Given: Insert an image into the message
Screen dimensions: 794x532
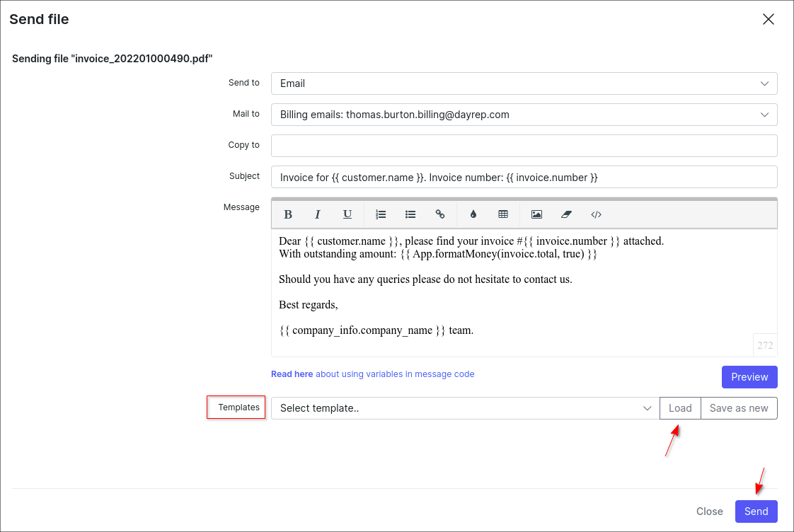Looking at the screenshot, I should tap(536, 214).
